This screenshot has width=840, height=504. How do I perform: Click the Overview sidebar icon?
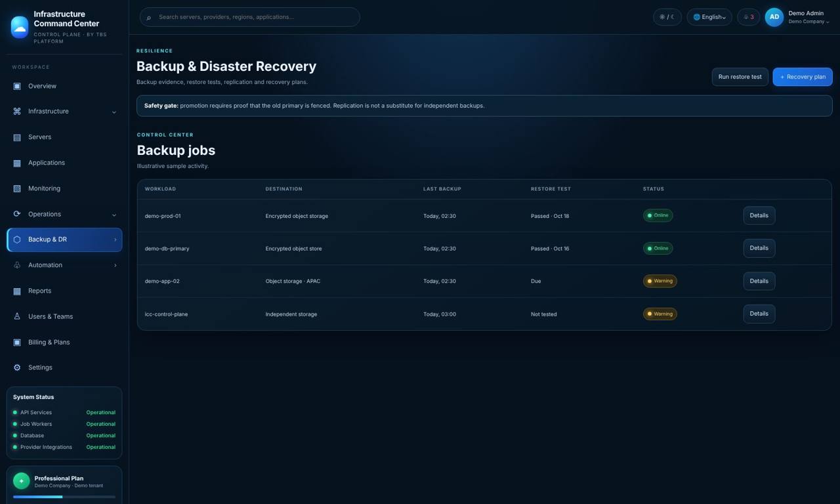pyautogui.click(x=17, y=86)
